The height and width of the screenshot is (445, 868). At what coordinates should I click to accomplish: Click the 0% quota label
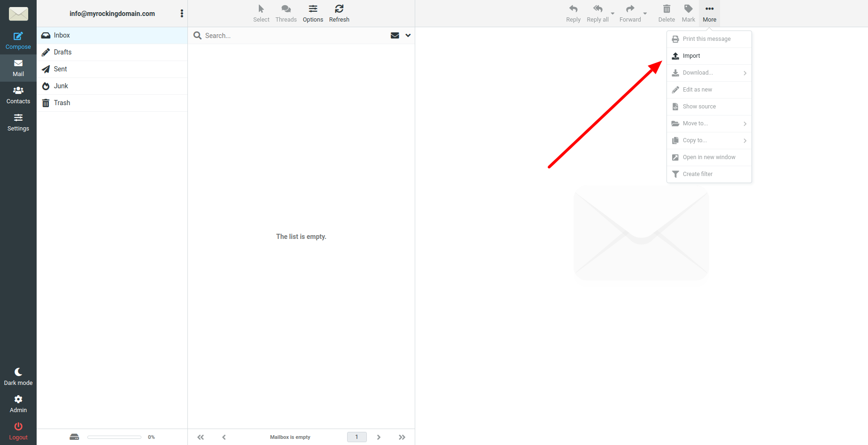pos(151,437)
